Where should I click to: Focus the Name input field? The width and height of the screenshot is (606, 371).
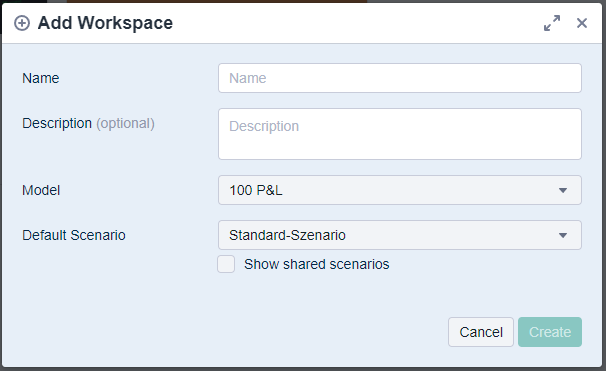[x=400, y=78]
